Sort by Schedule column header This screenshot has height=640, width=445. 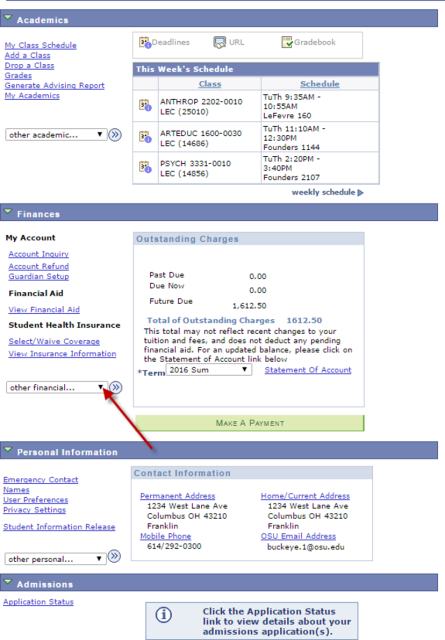(320, 84)
